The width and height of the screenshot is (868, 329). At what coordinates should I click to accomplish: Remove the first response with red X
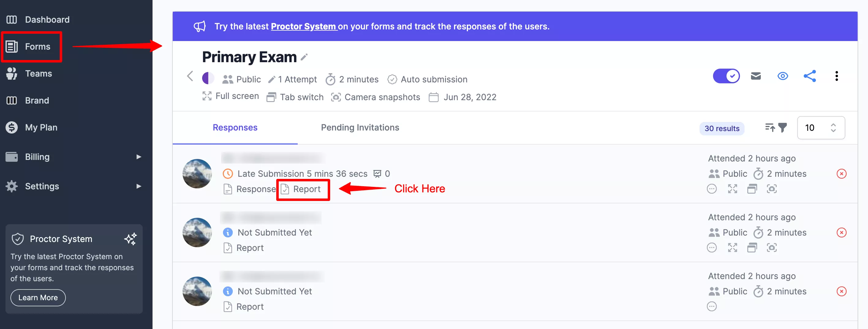pos(841,174)
